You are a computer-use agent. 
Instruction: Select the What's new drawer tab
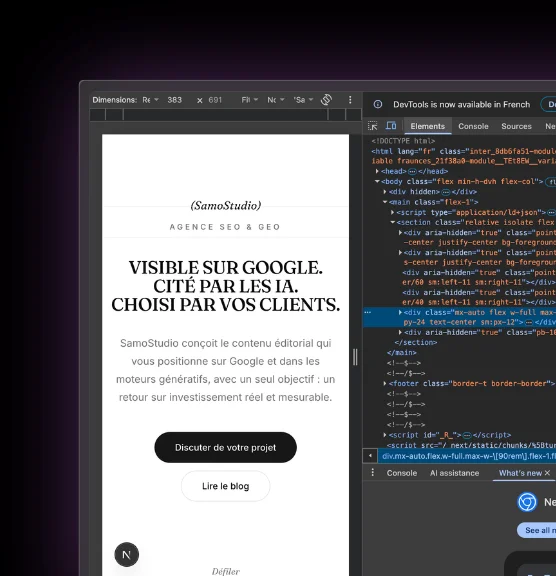pyautogui.click(x=520, y=473)
